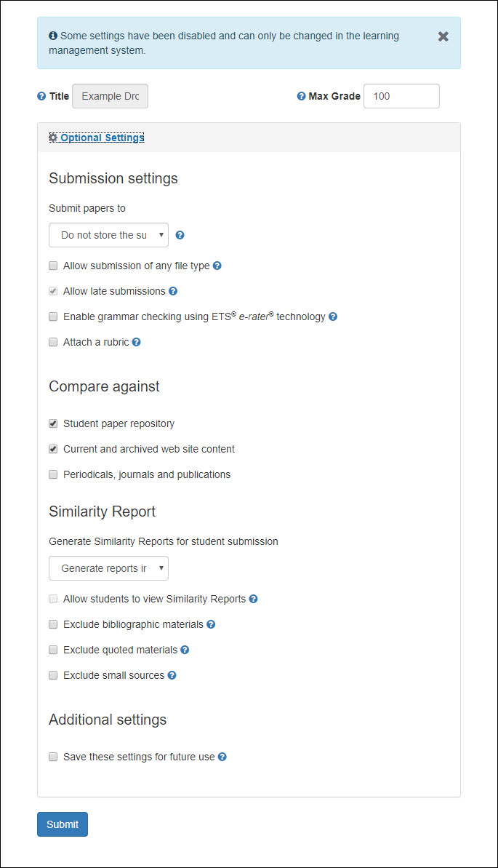Open the Generate Similarity Reports dropdown
The height and width of the screenshot is (868, 498).
[x=108, y=568]
